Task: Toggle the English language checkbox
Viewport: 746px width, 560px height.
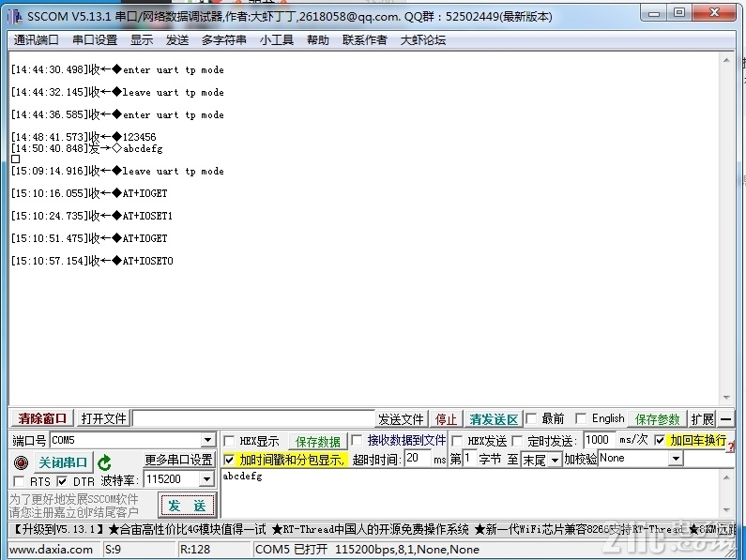Action: (x=581, y=418)
